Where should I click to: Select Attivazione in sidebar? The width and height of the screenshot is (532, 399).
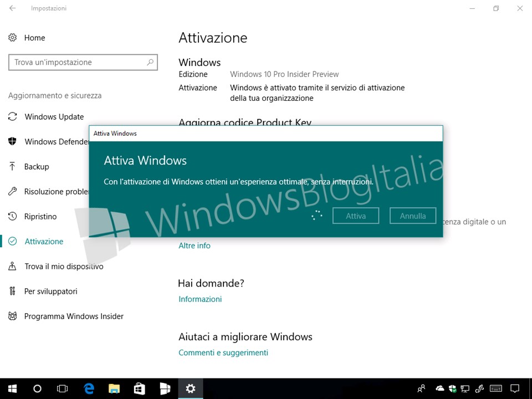click(44, 241)
